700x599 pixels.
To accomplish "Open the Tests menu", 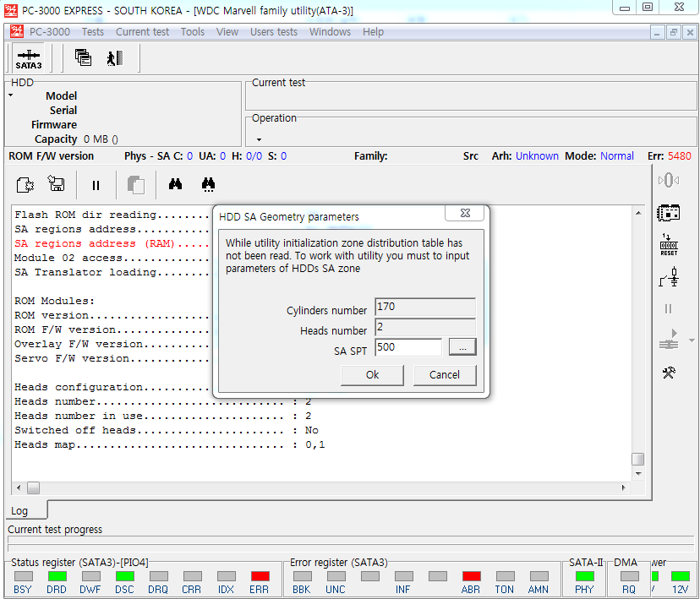I will click(93, 32).
